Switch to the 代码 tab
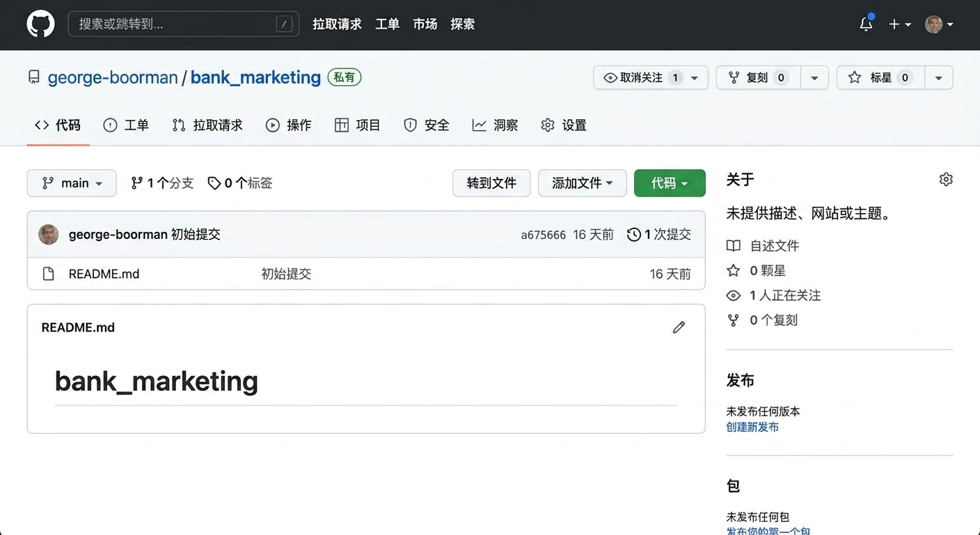The height and width of the screenshot is (535, 980). (x=58, y=125)
